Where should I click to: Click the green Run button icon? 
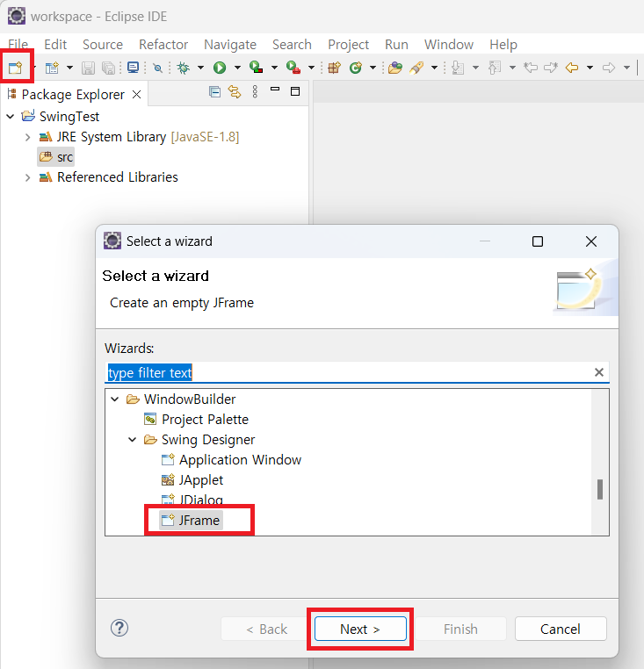(x=220, y=68)
